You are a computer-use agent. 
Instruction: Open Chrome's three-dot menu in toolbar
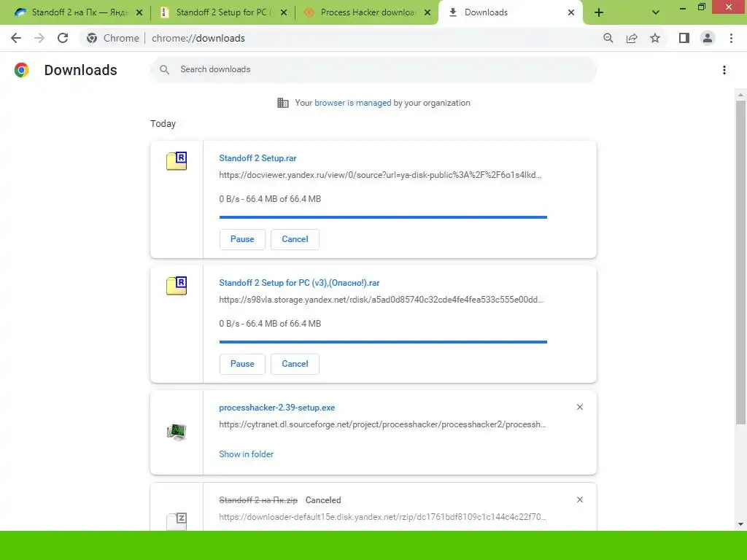(731, 38)
